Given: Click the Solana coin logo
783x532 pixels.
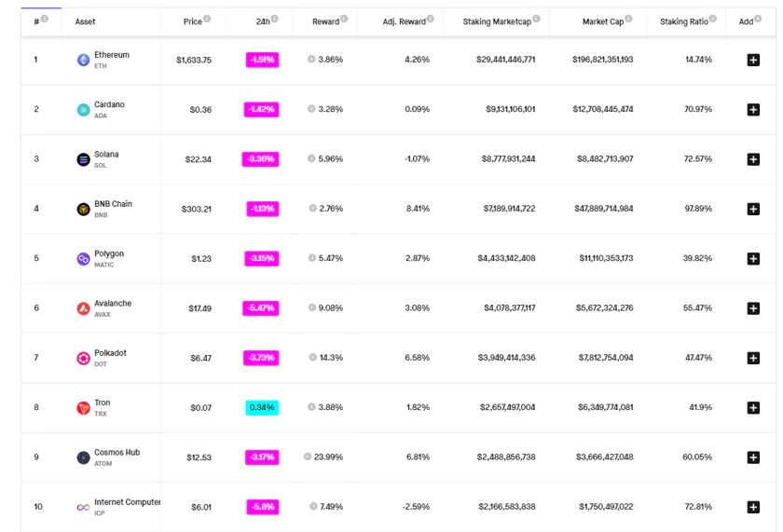Looking at the screenshot, I should (83, 159).
